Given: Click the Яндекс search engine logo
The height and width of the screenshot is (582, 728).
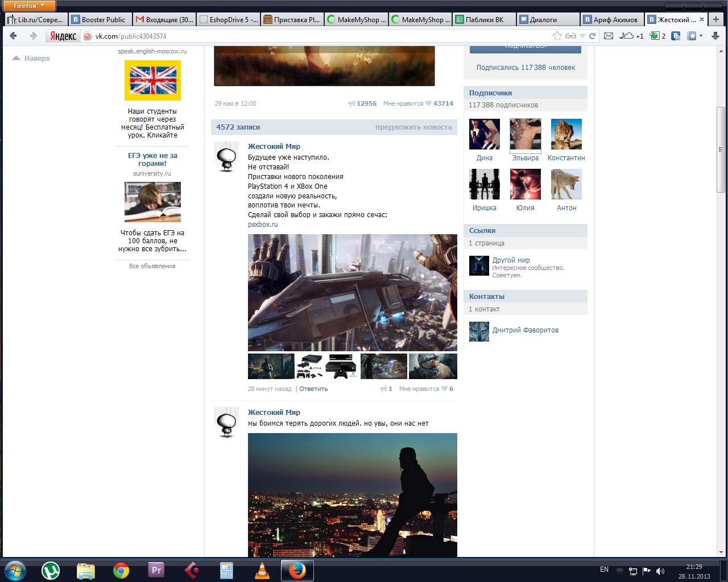Looking at the screenshot, I should (63, 36).
